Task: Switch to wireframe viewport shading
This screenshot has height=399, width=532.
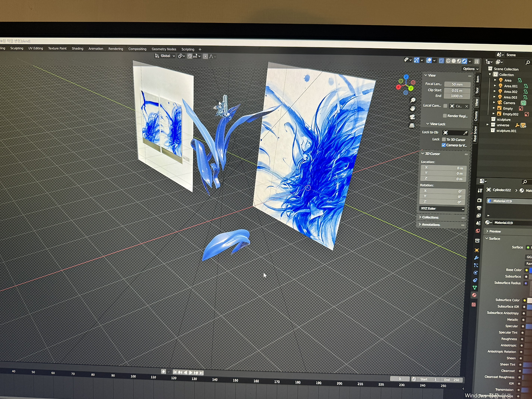Action: coord(448,61)
